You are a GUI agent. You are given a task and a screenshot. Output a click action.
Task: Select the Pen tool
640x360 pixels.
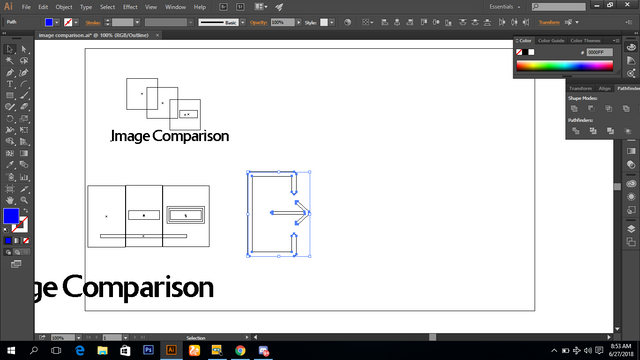coord(10,73)
